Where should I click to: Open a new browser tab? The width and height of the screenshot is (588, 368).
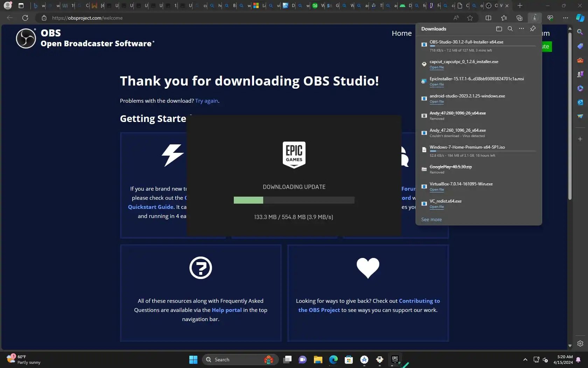pos(520,6)
